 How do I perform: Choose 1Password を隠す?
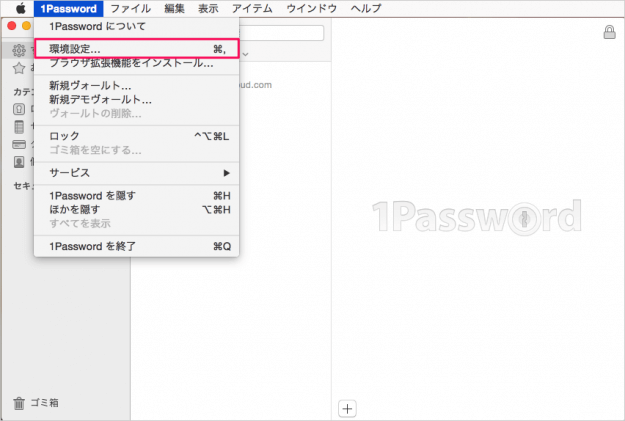92,196
